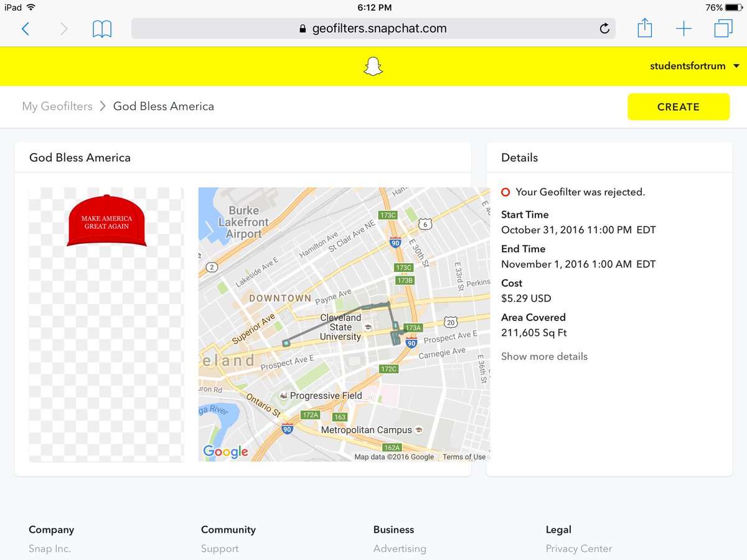Select end time November 1, 2016 value
The height and width of the screenshot is (560, 747).
[x=578, y=264]
